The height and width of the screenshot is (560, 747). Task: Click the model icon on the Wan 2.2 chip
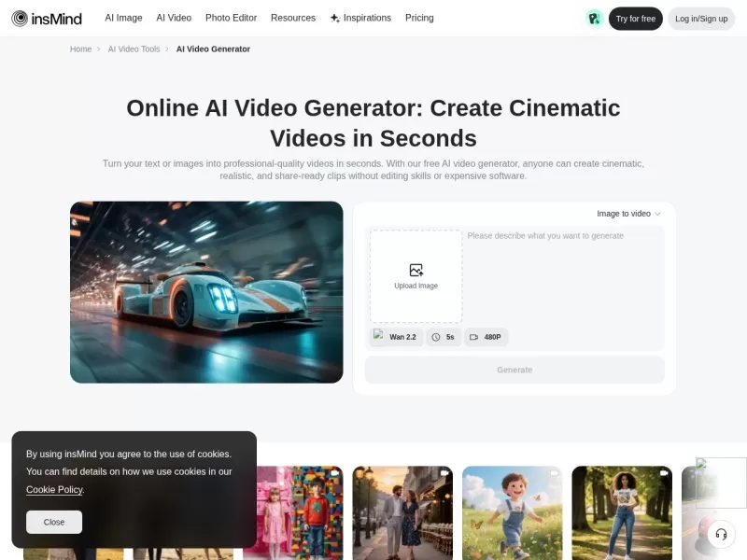point(379,336)
